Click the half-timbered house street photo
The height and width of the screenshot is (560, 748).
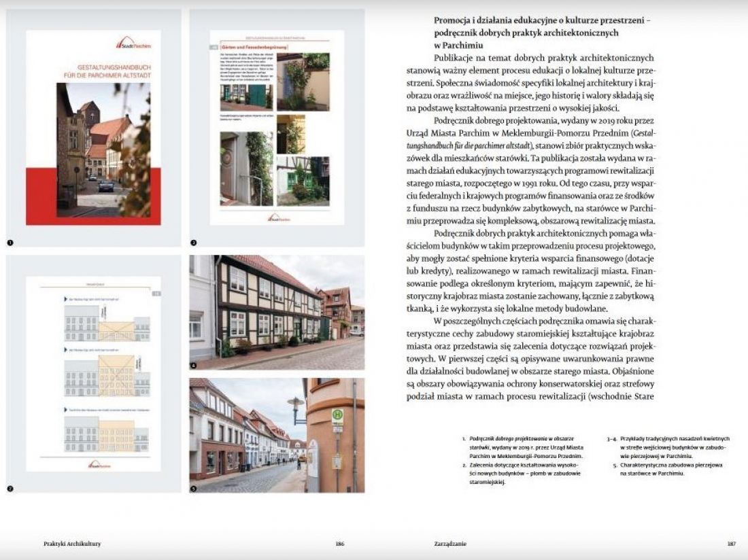point(277,312)
